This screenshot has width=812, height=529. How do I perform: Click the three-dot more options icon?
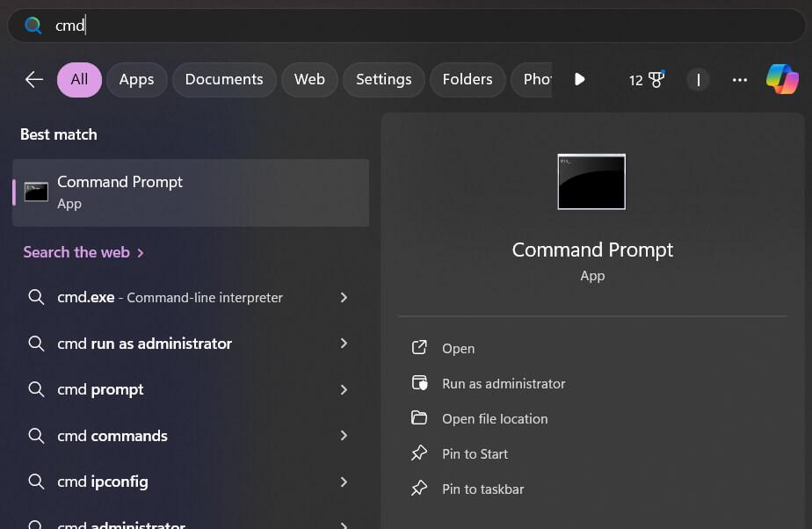pos(740,80)
